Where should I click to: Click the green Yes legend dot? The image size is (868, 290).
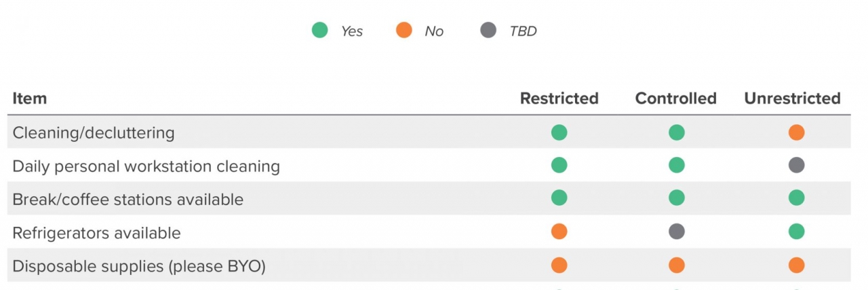click(319, 31)
